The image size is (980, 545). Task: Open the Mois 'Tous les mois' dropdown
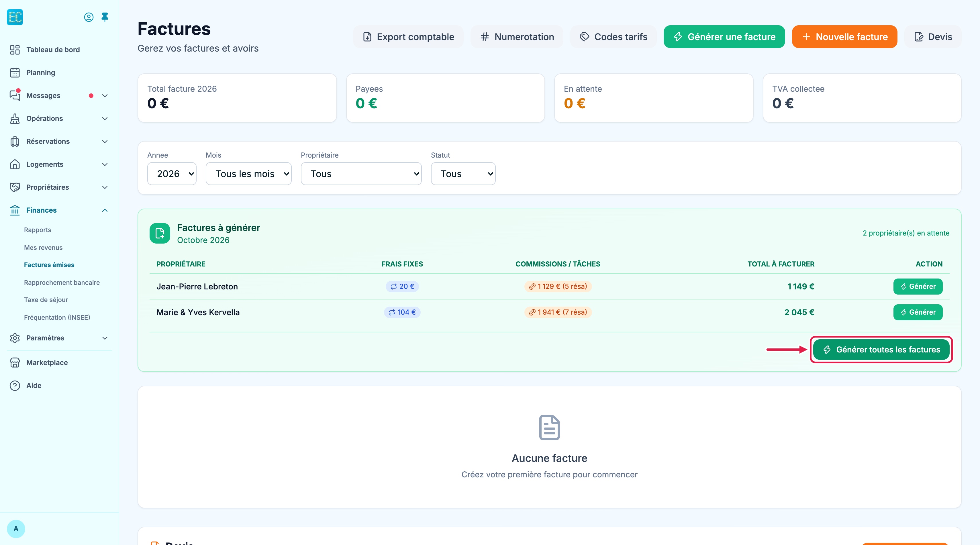coord(248,174)
